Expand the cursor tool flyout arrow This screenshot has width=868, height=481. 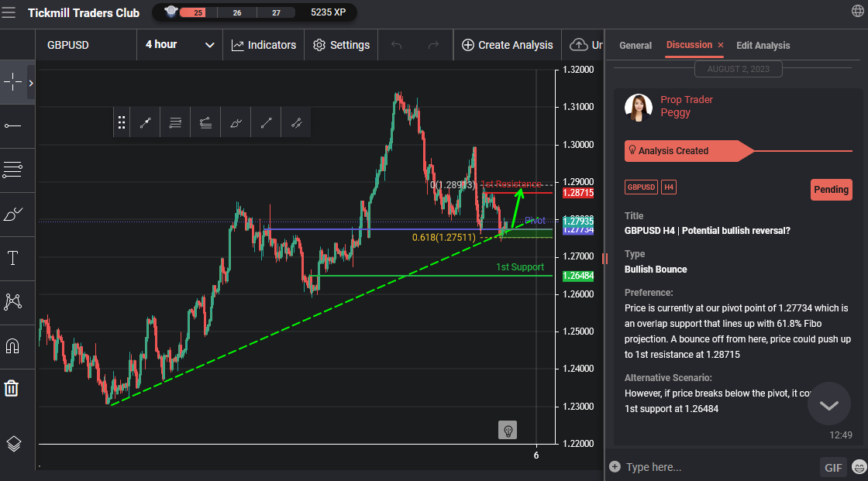pos(31,83)
